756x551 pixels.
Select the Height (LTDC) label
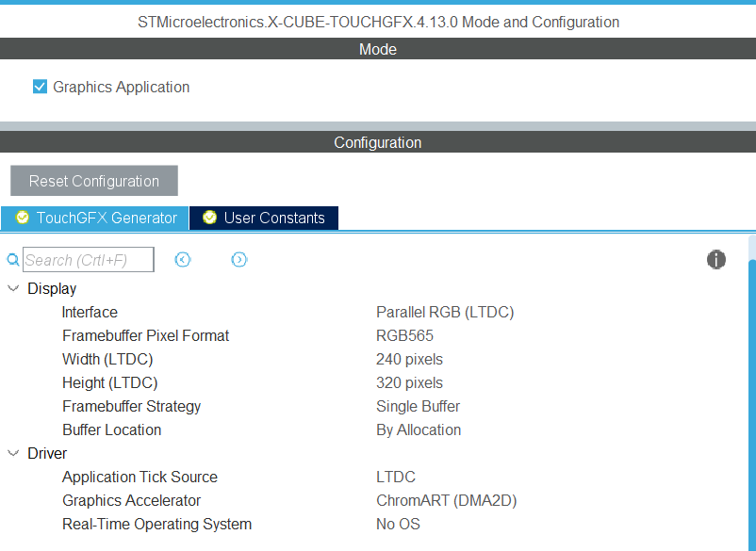point(110,383)
